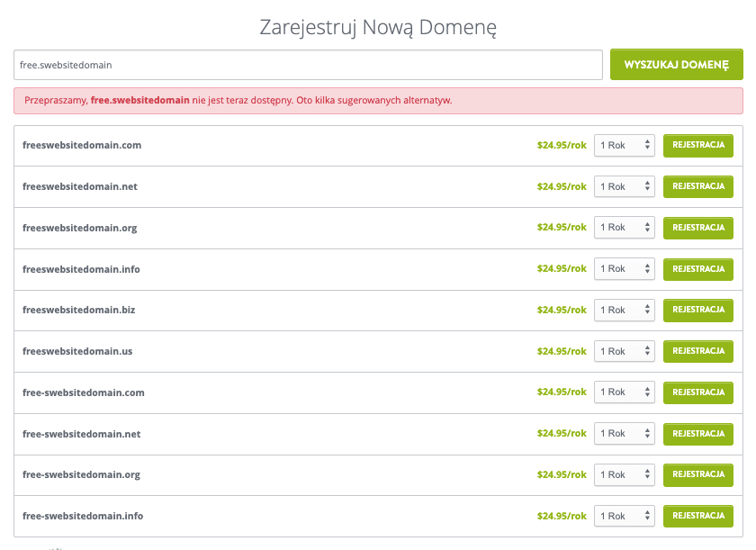756x550 pixels.
Task: Open the term dropdown for freeswebsitedomain.com
Action: [x=624, y=145]
